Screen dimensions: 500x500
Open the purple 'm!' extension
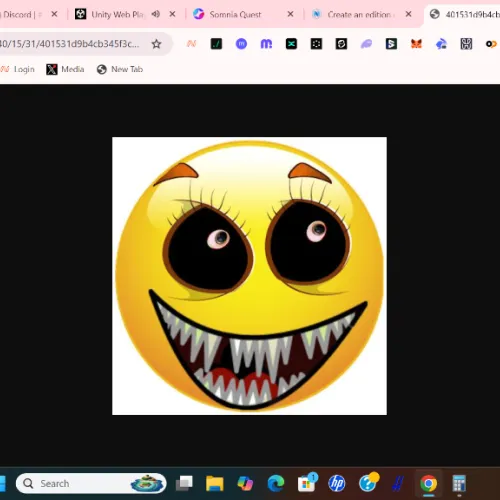(x=266, y=44)
